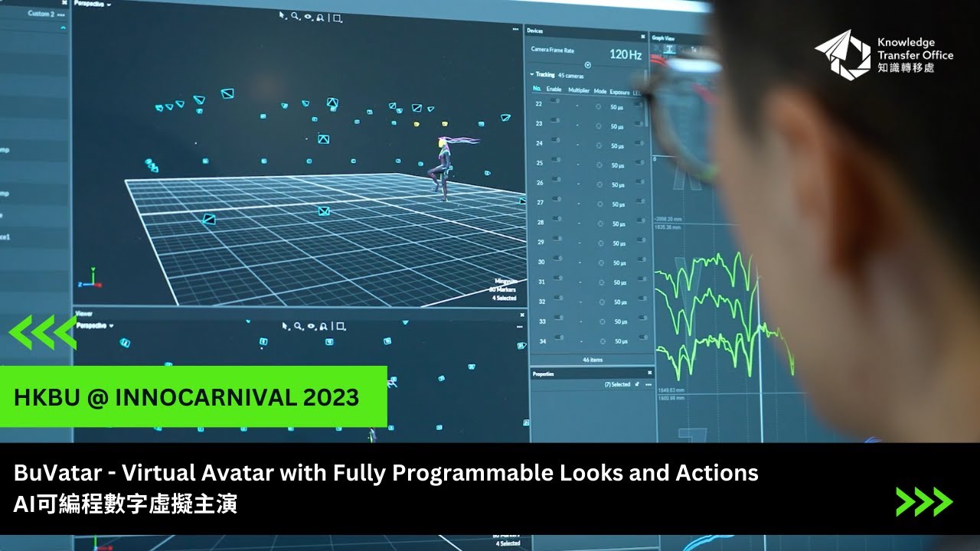Image resolution: width=980 pixels, height=551 pixels.
Task: Toggle Enable switch for camera 30
Action: point(557,258)
